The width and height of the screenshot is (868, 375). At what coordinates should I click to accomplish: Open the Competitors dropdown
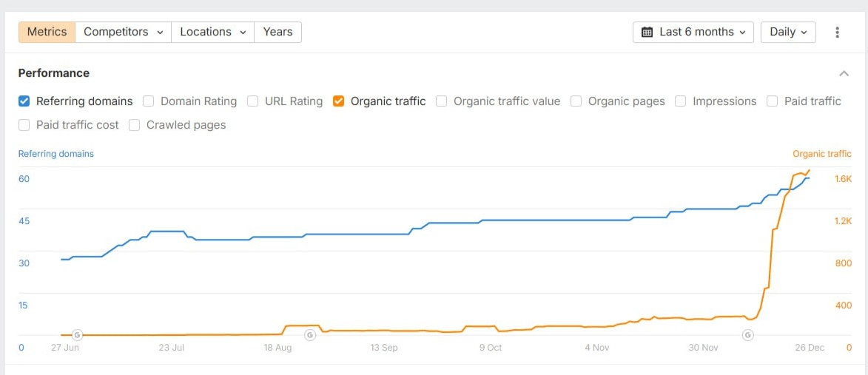123,33
